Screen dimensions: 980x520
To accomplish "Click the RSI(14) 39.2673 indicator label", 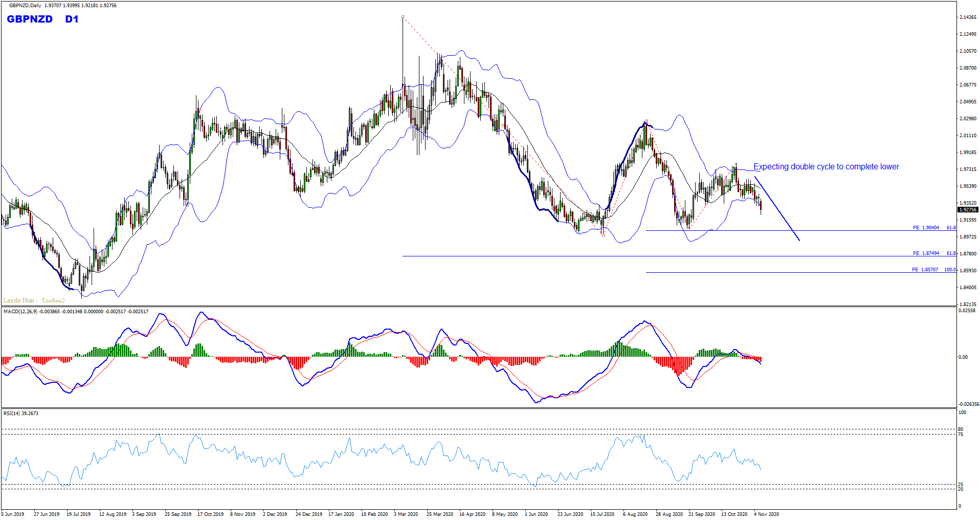I will click(21, 414).
